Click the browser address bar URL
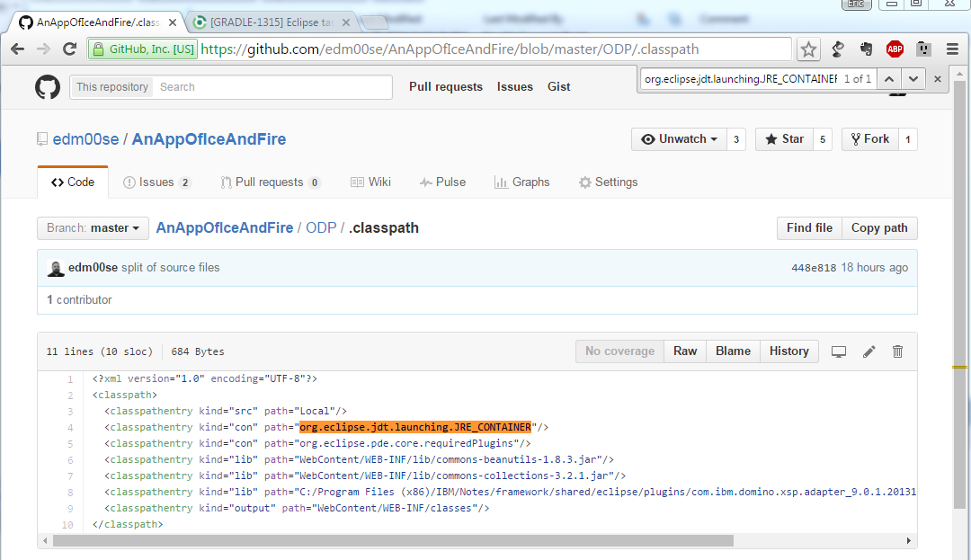The width and height of the screenshot is (971, 560). [x=450, y=49]
